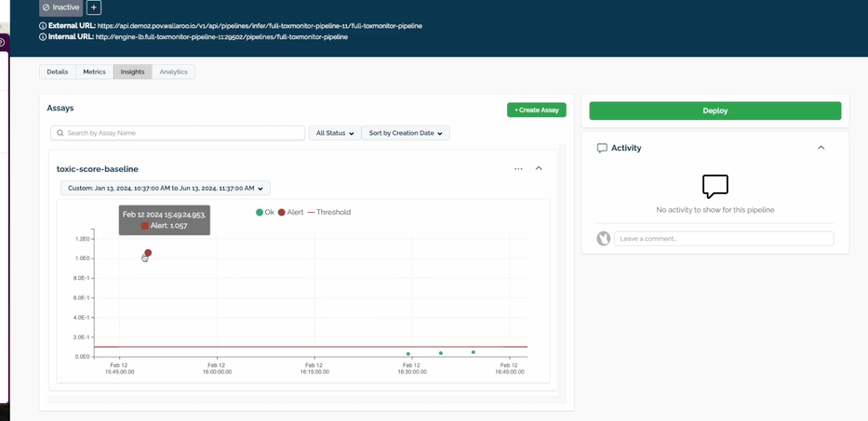Click the green Deploy button
Screen dimensions: 868x421
[x=714, y=111]
